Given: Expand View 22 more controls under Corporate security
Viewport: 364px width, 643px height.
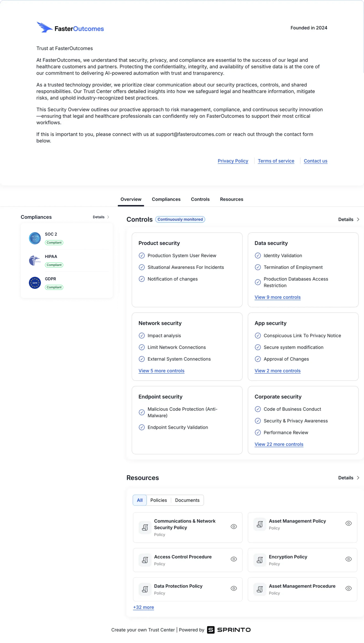Looking at the screenshot, I should [279, 444].
